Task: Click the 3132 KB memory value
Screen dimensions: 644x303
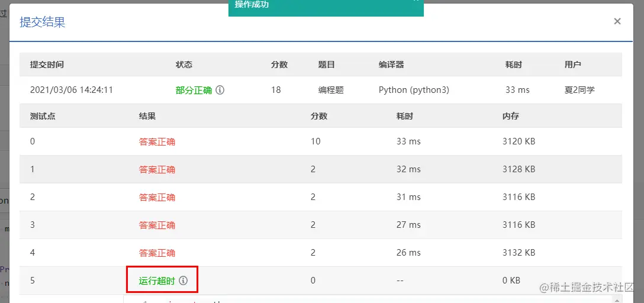Action: [519, 253]
